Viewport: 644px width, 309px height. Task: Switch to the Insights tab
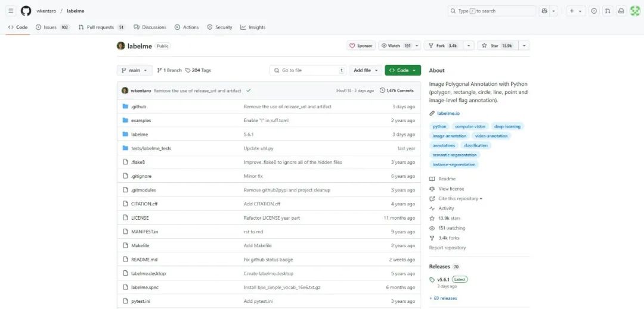253,27
